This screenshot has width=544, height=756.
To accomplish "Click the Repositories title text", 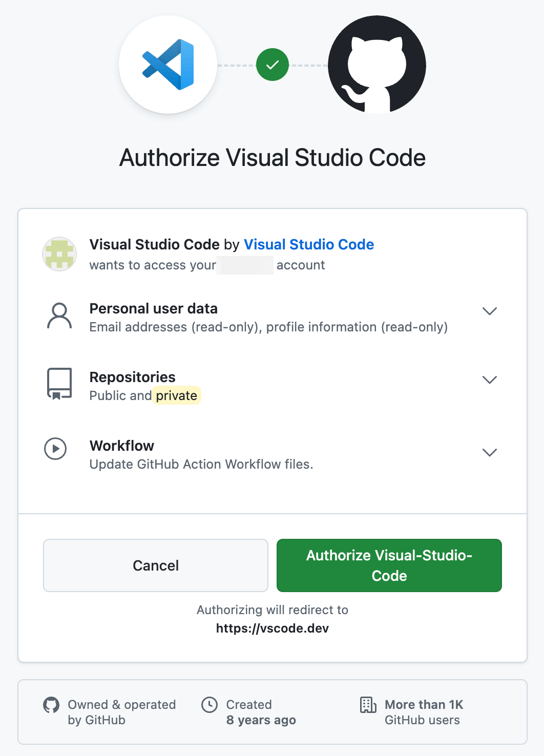I will pos(133,377).
